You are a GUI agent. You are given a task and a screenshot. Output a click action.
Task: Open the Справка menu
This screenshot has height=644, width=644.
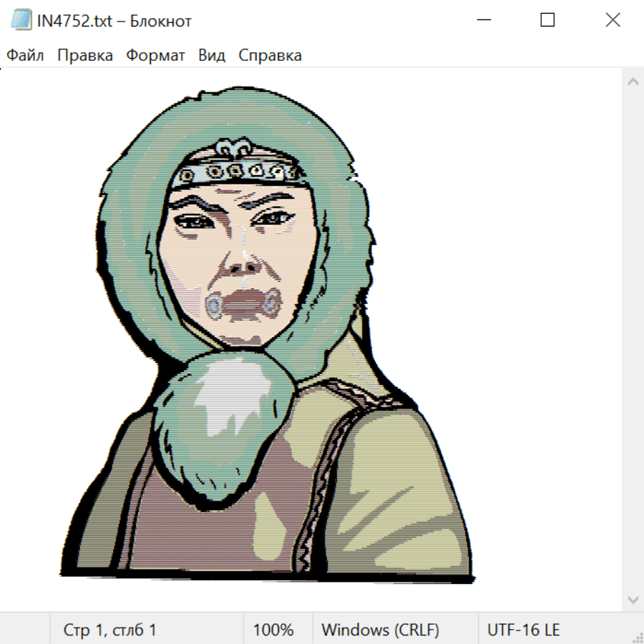pos(270,55)
